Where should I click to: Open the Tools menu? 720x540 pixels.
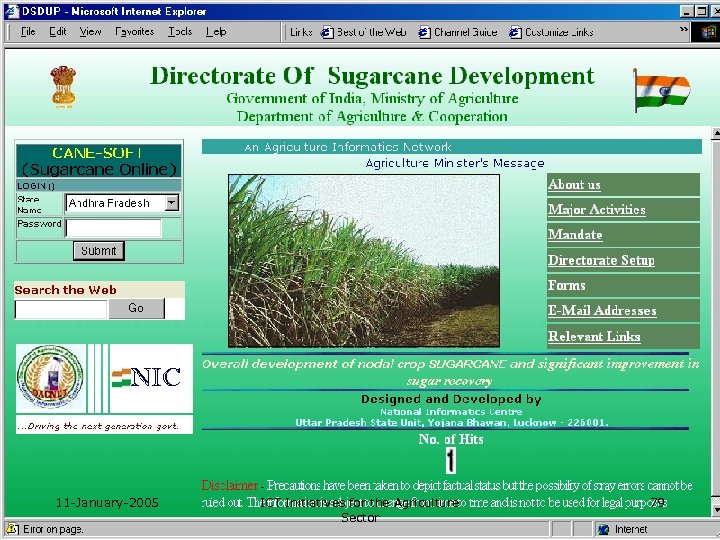[180, 32]
